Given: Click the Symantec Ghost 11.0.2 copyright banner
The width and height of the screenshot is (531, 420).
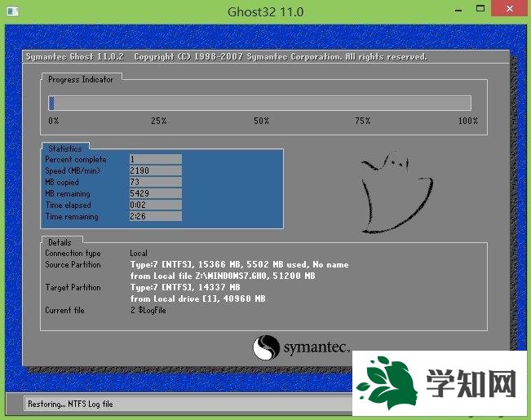Looking at the screenshot, I should 227,56.
